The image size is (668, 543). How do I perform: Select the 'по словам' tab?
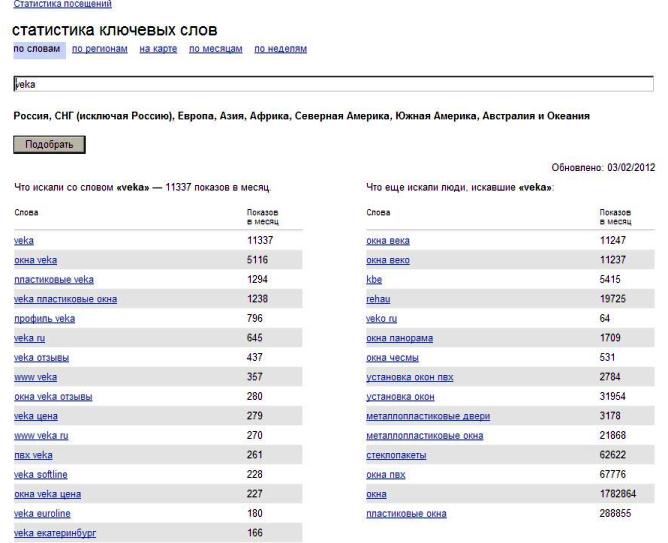(37, 49)
